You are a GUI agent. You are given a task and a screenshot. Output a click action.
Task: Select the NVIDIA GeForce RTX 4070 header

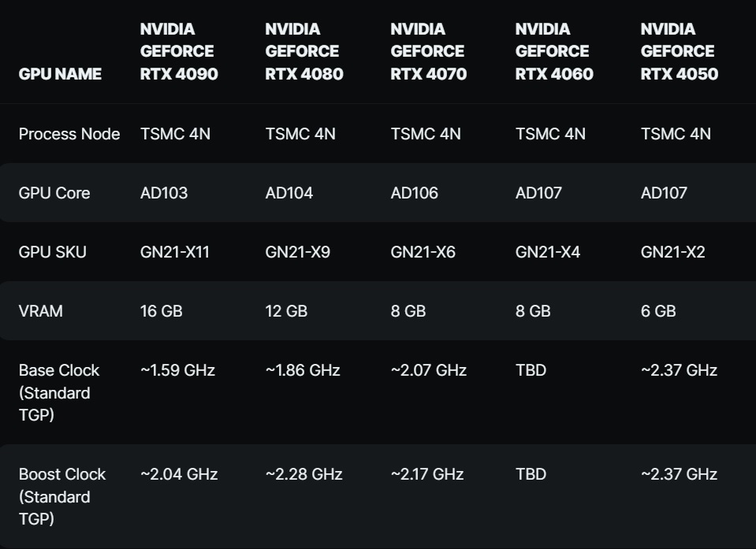point(428,51)
